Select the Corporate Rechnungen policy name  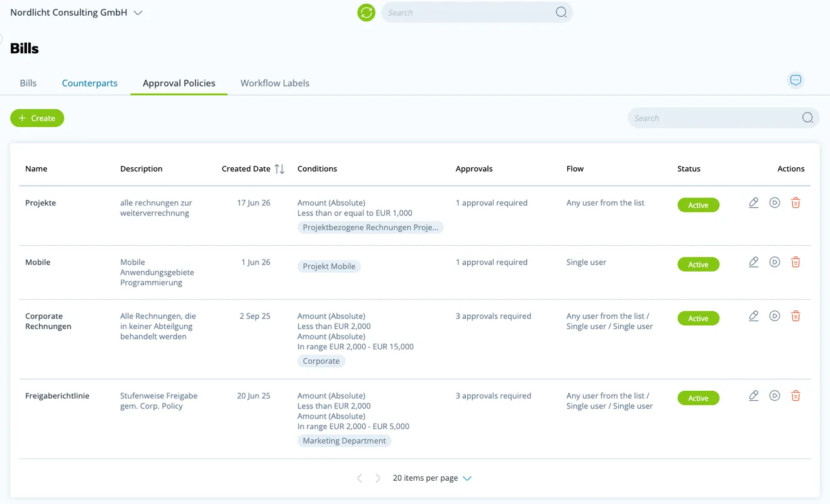48,321
